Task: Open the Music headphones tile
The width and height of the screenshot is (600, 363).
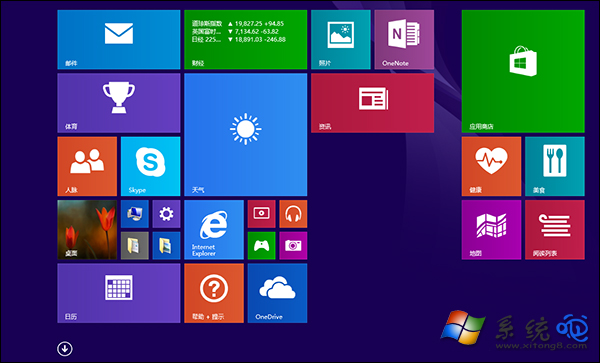Action: click(293, 214)
